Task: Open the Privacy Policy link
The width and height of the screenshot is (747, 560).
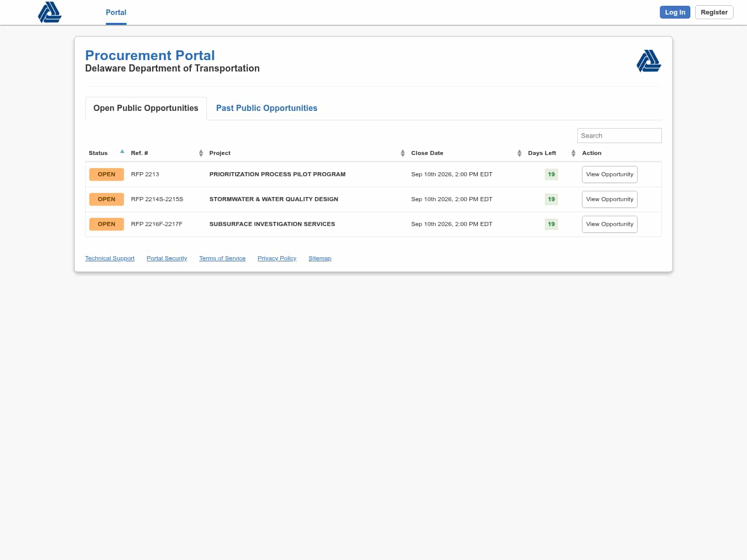Action: coord(277,258)
